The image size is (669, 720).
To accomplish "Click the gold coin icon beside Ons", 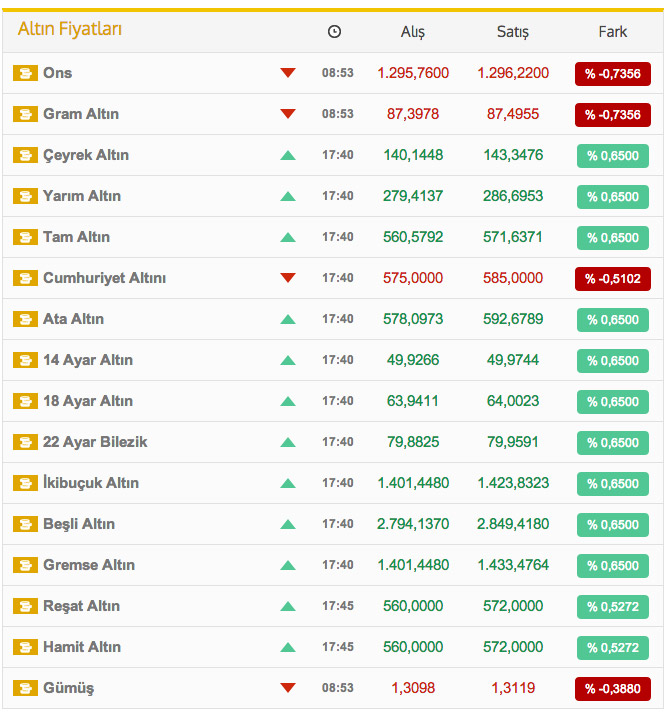I will 25,73.
